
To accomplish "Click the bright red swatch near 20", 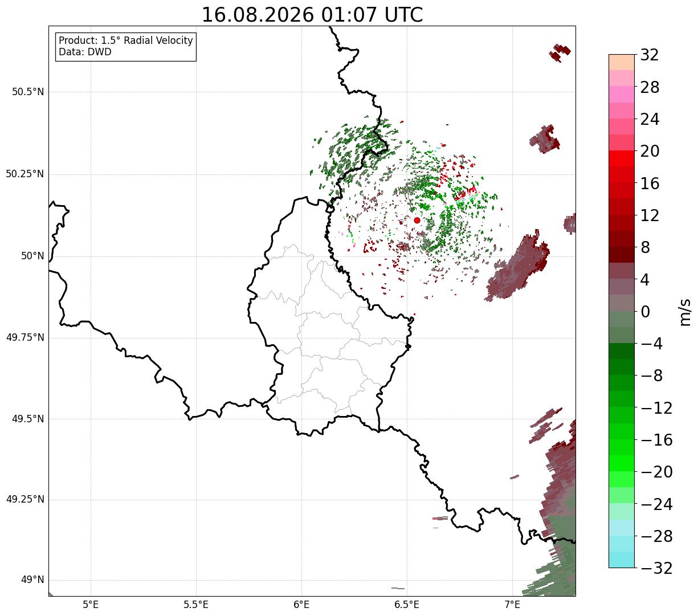I will click(x=622, y=158).
